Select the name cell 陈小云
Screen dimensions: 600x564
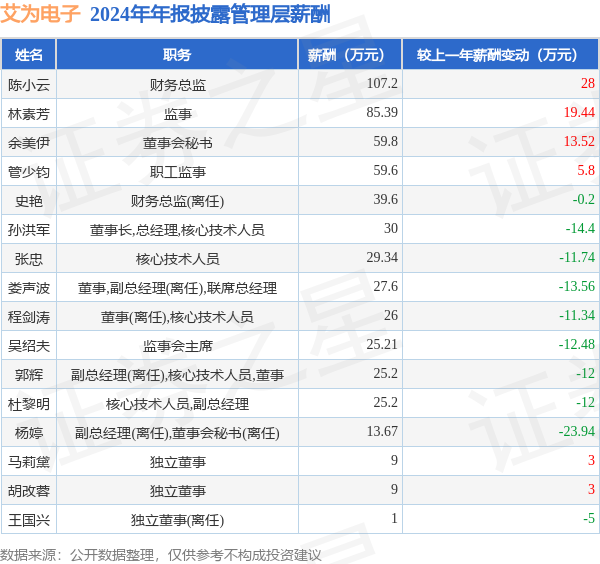pos(29,85)
